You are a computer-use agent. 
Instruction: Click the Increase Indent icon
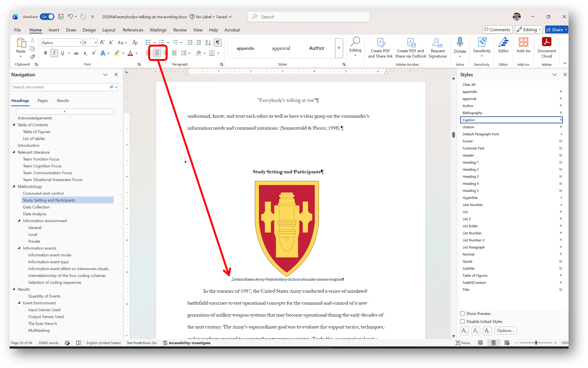(x=199, y=43)
